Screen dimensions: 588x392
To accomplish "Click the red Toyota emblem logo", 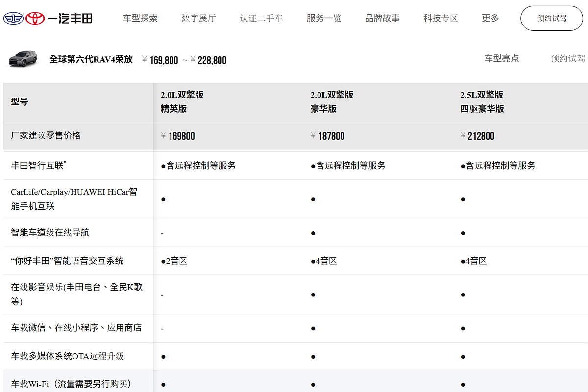I will (x=35, y=19).
